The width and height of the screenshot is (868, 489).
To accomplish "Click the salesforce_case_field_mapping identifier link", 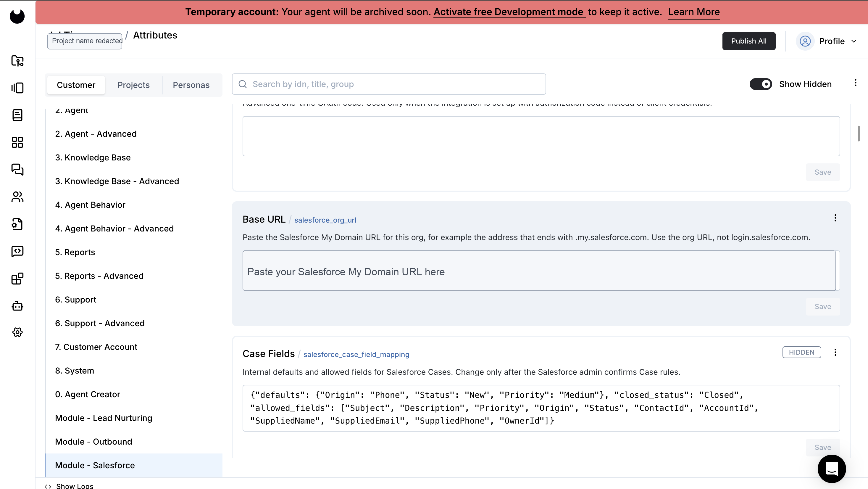I will pyautogui.click(x=356, y=354).
